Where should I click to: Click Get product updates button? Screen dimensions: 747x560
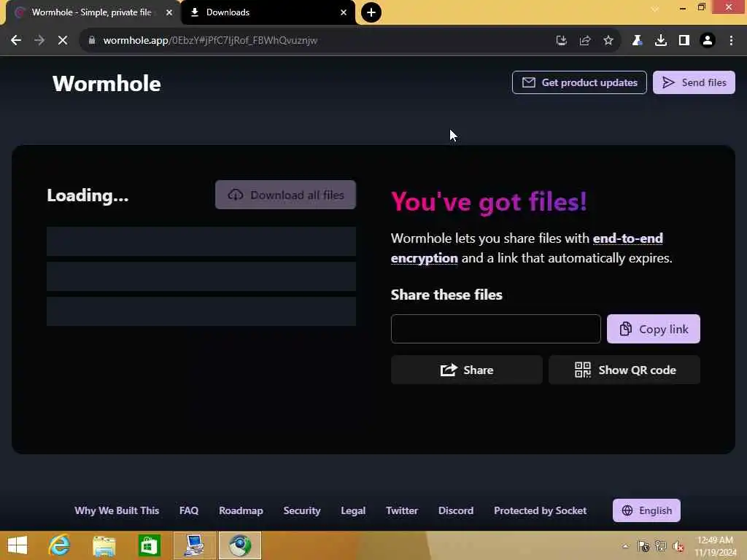click(x=579, y=82)
